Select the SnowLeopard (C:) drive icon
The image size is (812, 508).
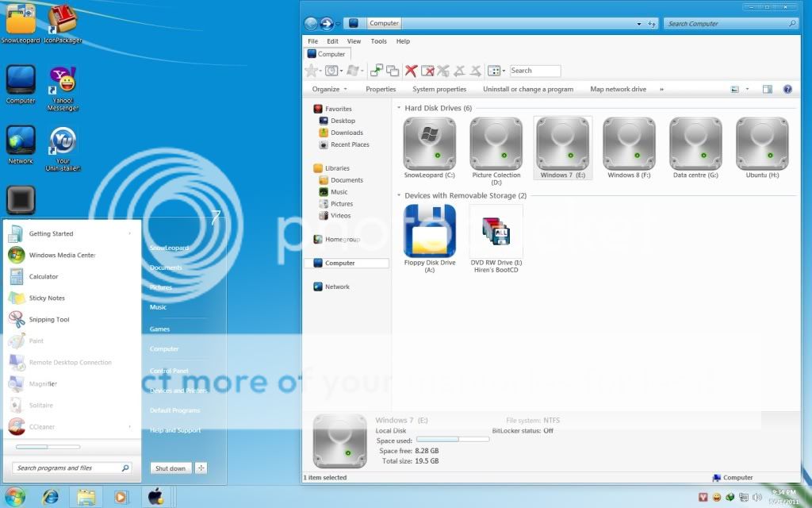pyautogui.click(x=429, y=144)
